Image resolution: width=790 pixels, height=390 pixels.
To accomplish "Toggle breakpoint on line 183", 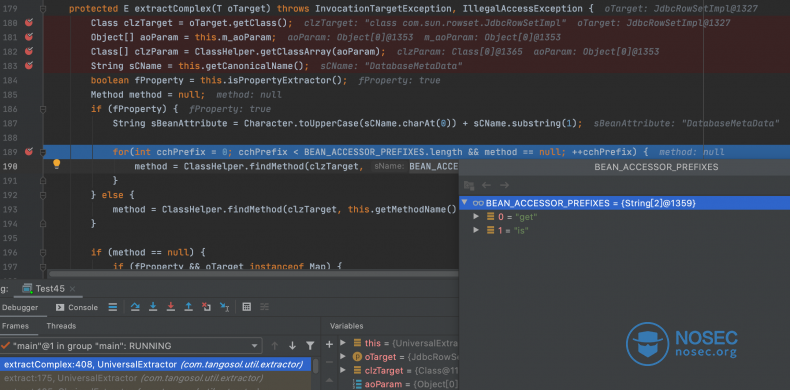I will pyautogui.click(x=29, y=66).
